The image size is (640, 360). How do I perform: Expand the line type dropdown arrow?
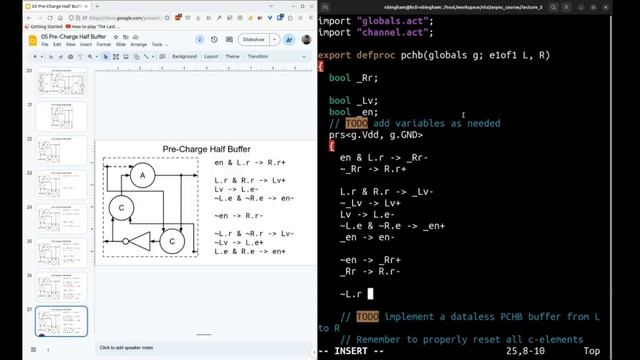tap(152, 57)
